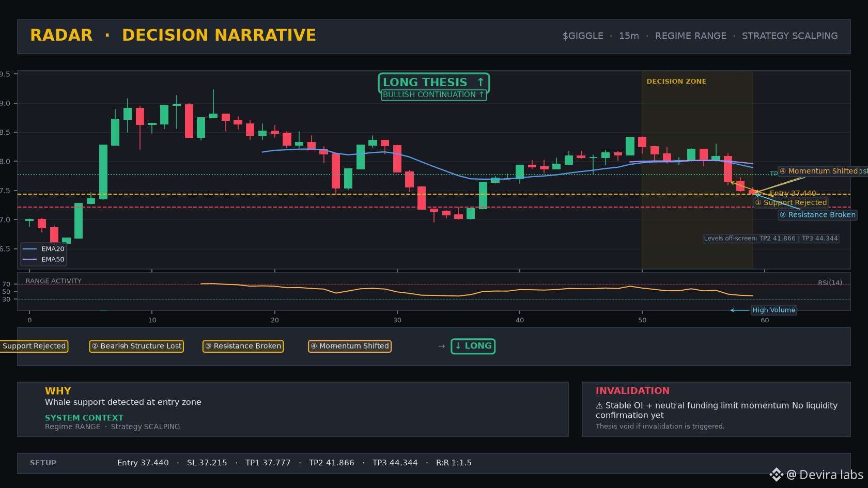
Task: Click the off-screen levels note on the chart
Action: pos(771,239)
